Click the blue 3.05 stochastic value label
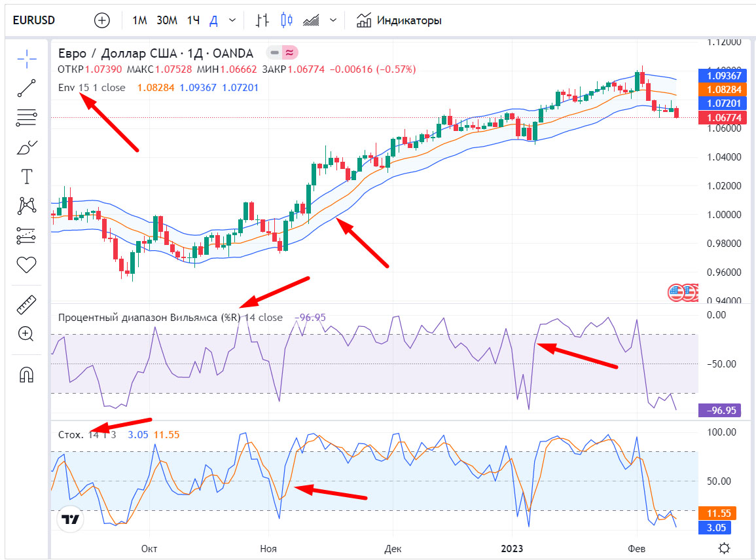The height and width of the screenshot is (560, 756). pyautogui.click(x=715, y=528)
